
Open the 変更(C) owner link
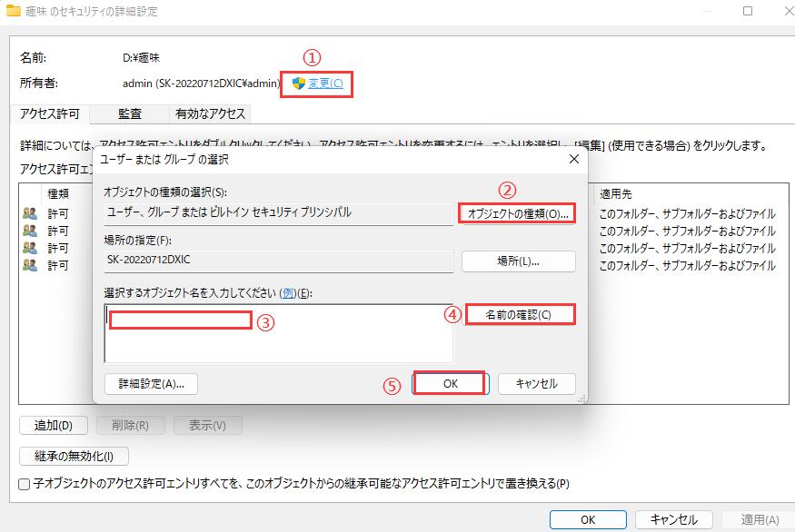(x=325, y=84)
